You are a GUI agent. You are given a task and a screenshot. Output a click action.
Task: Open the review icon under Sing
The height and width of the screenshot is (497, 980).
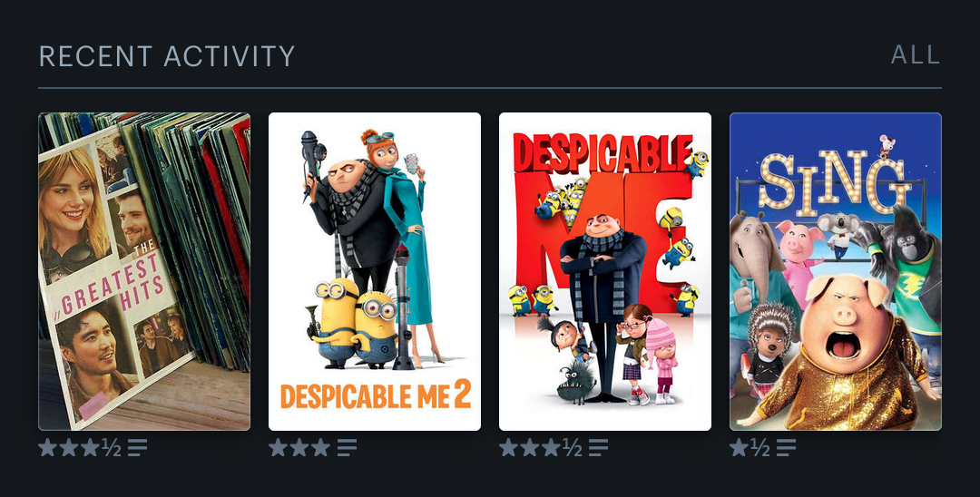click(786, 447)
